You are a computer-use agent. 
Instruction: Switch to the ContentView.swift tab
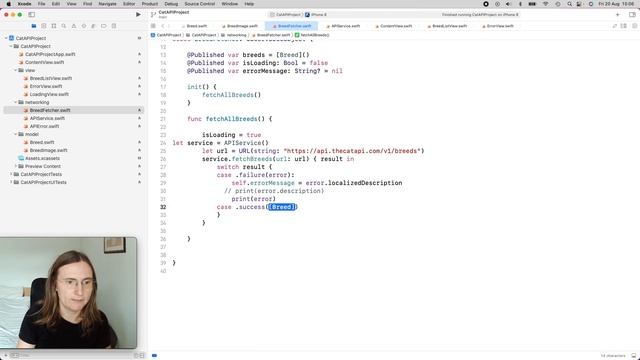click(393, 26)
